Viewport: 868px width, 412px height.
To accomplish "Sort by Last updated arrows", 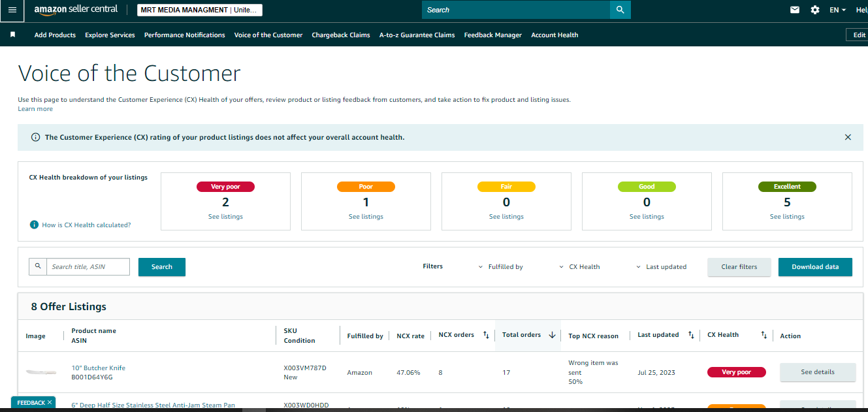I will 691,335.
